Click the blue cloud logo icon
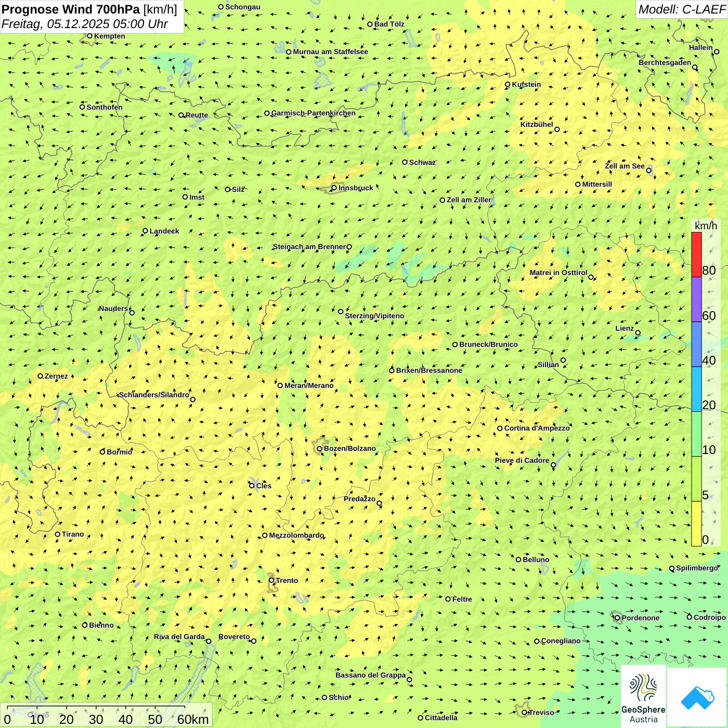728x728 pixels. tap(697, 697)
